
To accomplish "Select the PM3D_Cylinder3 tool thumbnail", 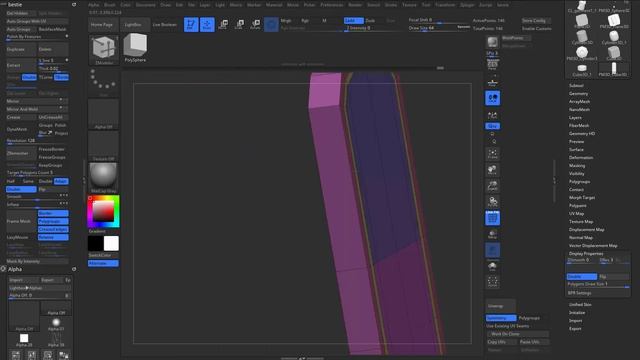I will 582,53.
